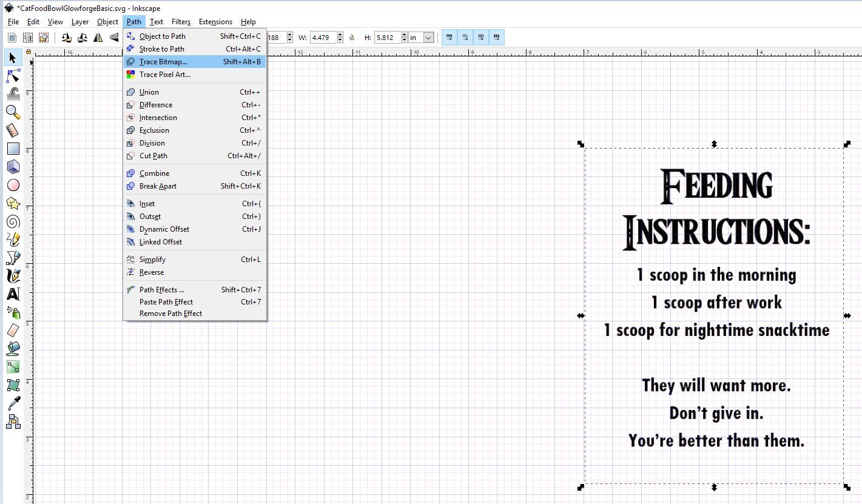
Task: Select the Paint Bucket fill tool
Action: pyautogui.click(x=13, y=349)
